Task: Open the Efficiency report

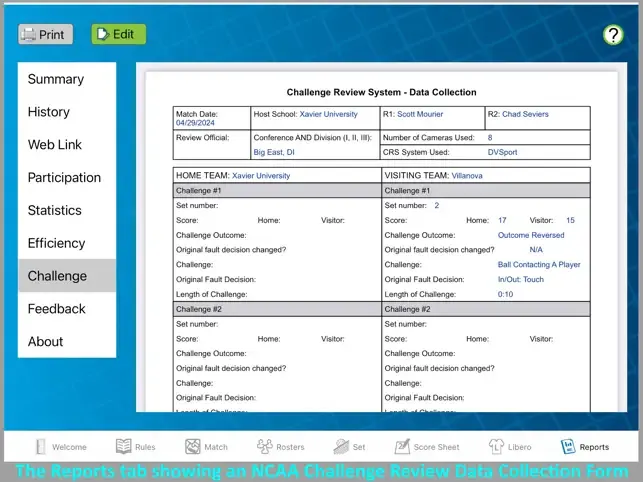Action: pyautogui.click(x=67, y=243)
